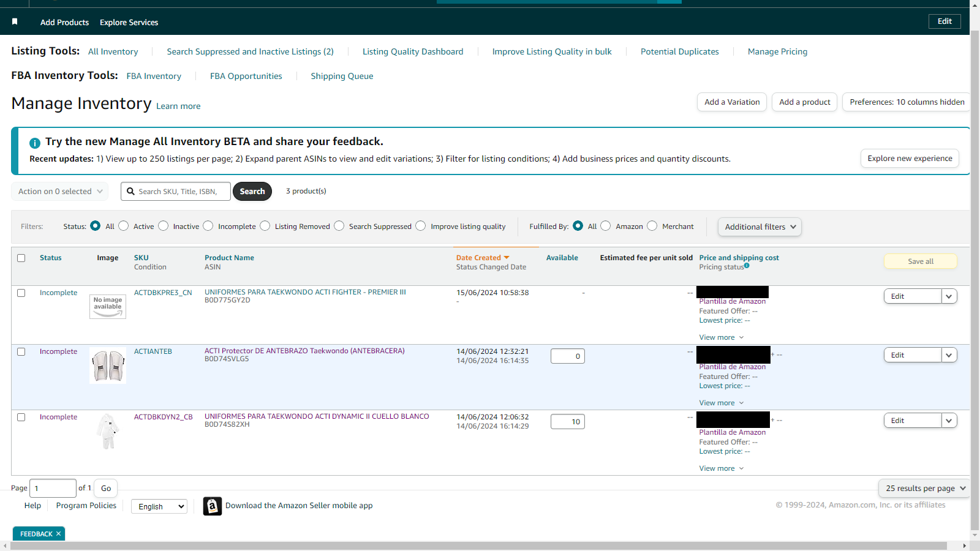Open Potential Duplicates tool

tap(680, 51)
